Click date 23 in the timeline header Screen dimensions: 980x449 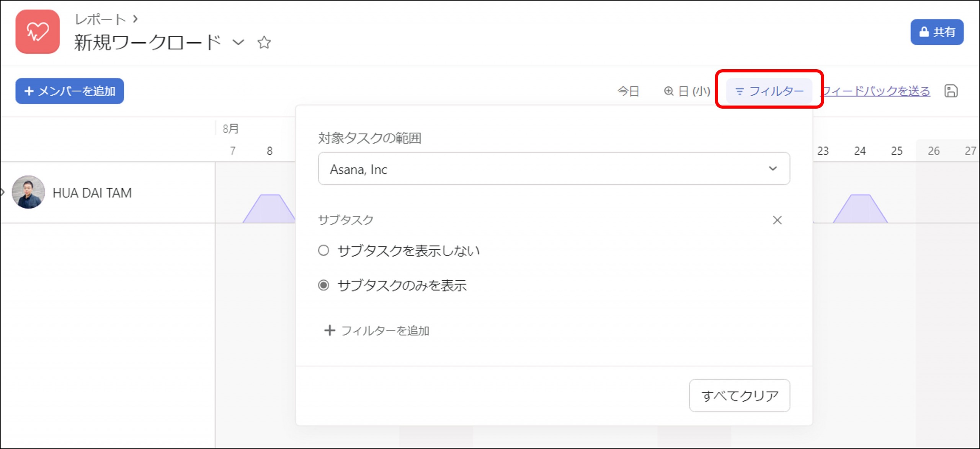(x=823, y=151)
